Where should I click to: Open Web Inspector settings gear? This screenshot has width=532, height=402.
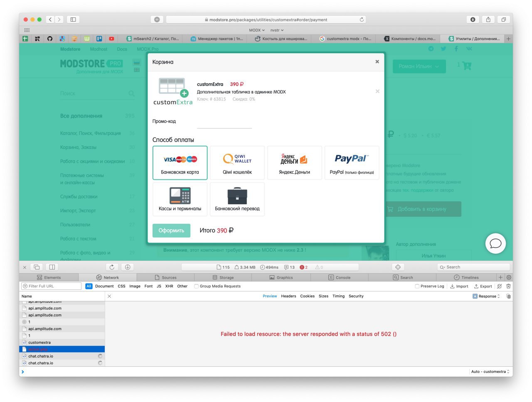tap(509, 277)
